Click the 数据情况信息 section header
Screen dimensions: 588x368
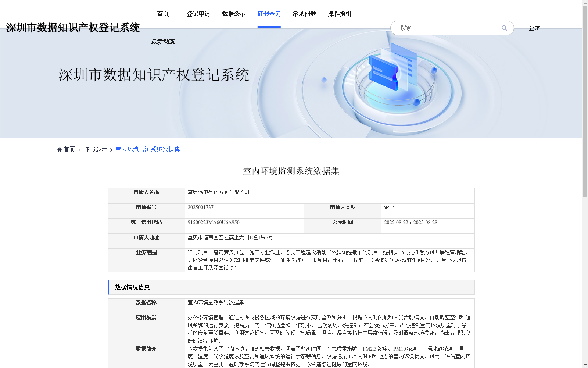pyautogui.click(x=291, y=287)
